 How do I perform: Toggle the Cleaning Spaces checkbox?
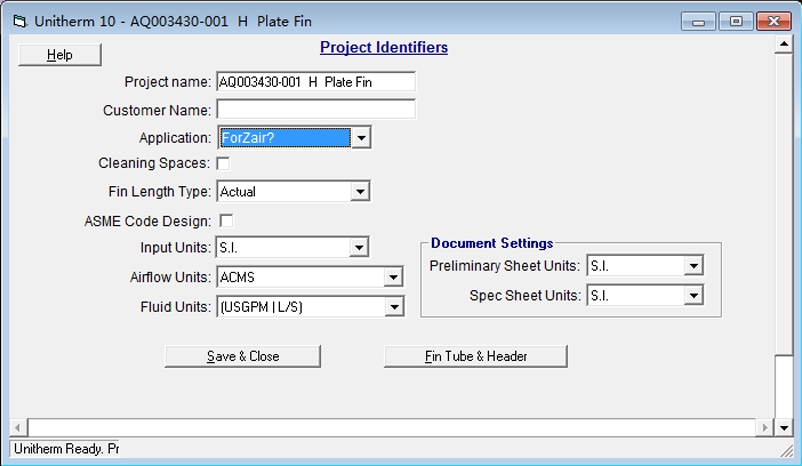tap(223, 163)
